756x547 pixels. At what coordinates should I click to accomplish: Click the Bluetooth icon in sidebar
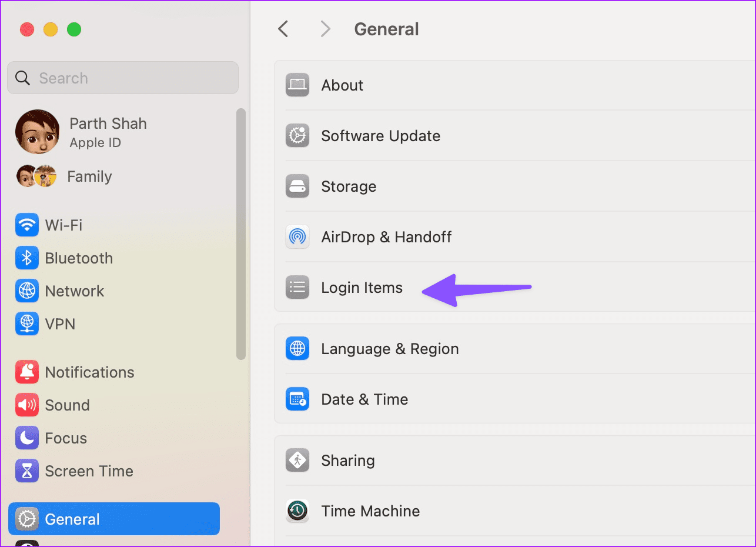point(27,258)
